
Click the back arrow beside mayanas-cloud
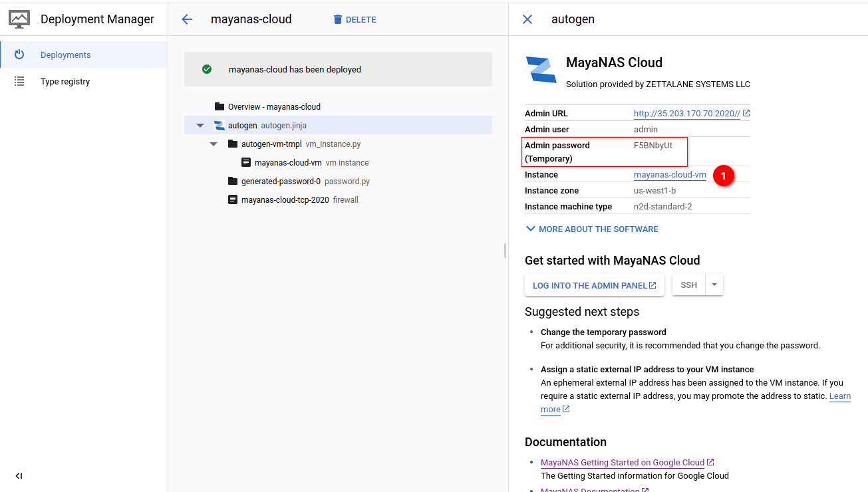point(187,19)
